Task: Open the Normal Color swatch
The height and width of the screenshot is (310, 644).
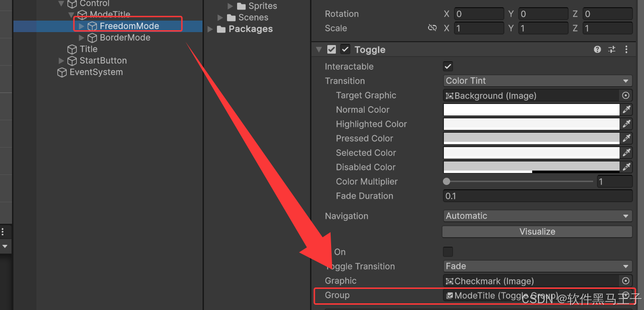Action: 532,110
